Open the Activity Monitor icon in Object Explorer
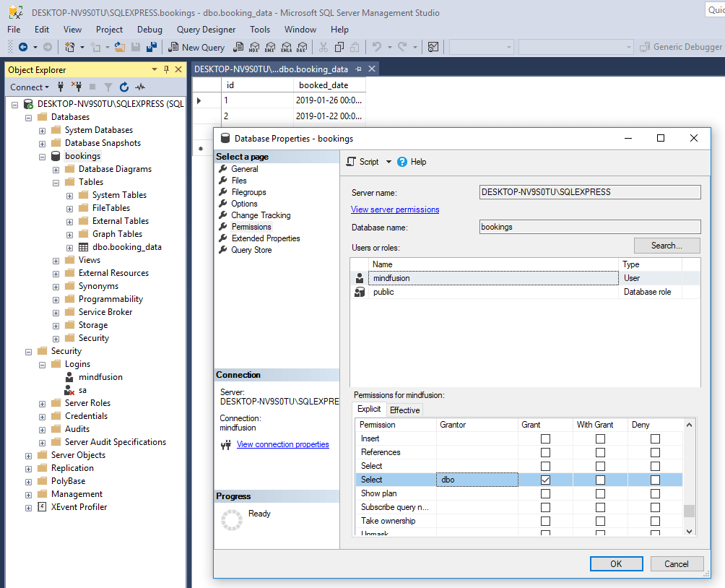Screen dimensions: 725x588 tap(139, 87)
